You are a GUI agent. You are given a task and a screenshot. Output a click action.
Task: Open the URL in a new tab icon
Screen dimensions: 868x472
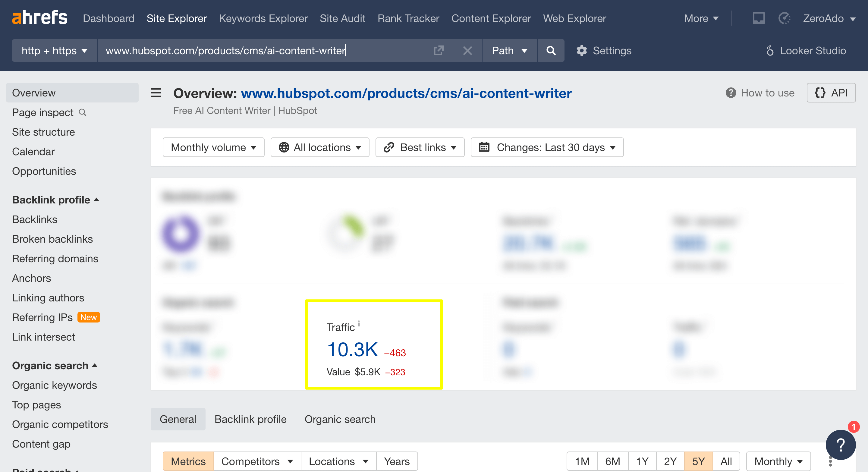coord(439,51)
